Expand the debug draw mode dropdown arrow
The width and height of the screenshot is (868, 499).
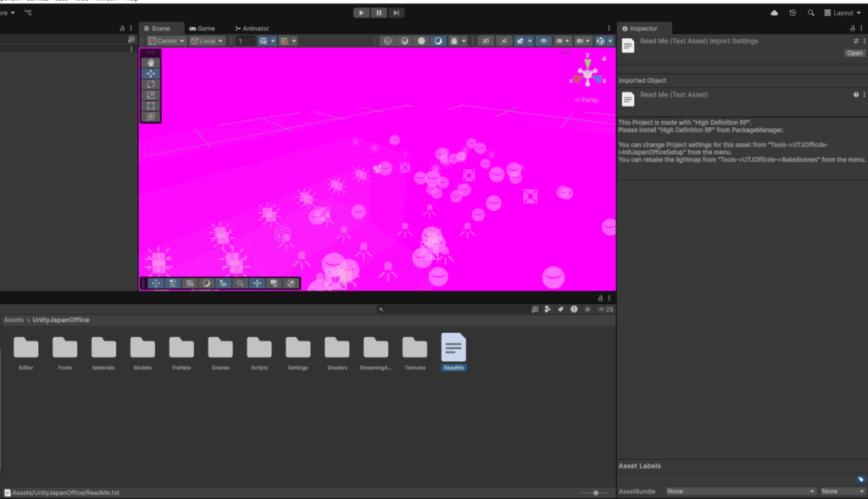pyautogui.click(x=464, y=41)
